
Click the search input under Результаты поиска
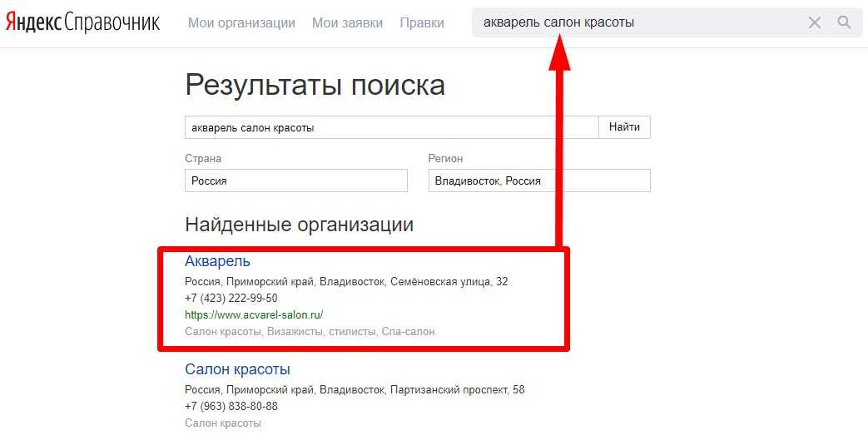pyautogui.click(x=391, y=127)
